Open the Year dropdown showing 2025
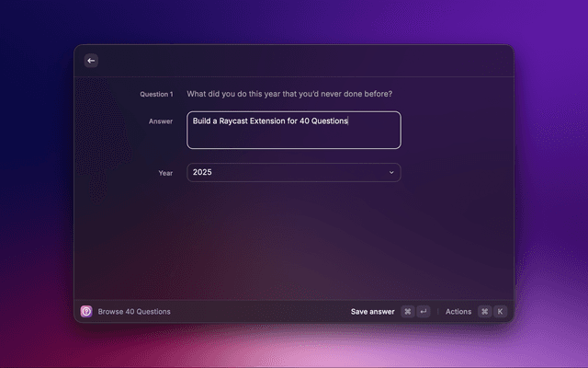Image resolution: width=588 pixels, height=368 pixels. pos(293,172)
